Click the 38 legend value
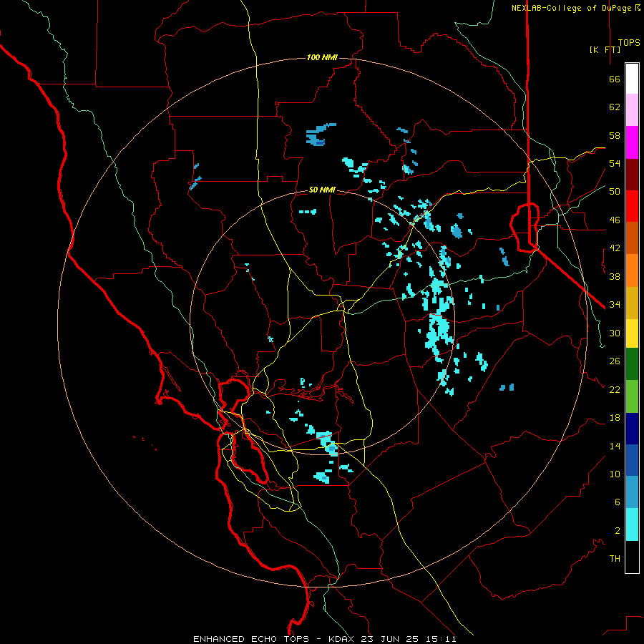This screenshot has width=644, height=644. (x=615, y=276)
